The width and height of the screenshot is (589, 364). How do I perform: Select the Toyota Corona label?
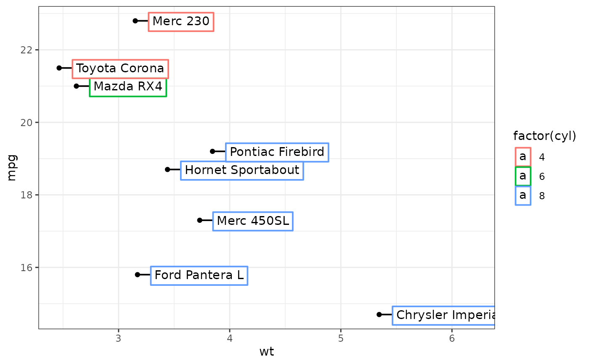click(120, 69)
